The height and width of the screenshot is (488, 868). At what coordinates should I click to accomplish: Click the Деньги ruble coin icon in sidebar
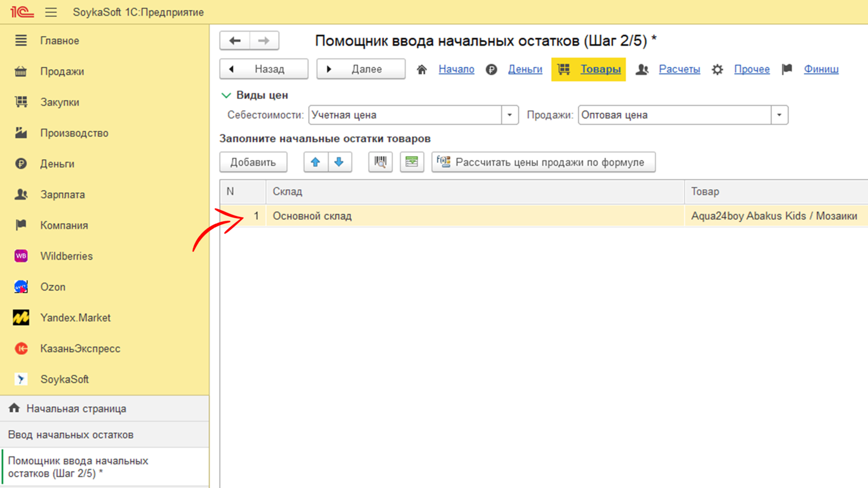21,163
